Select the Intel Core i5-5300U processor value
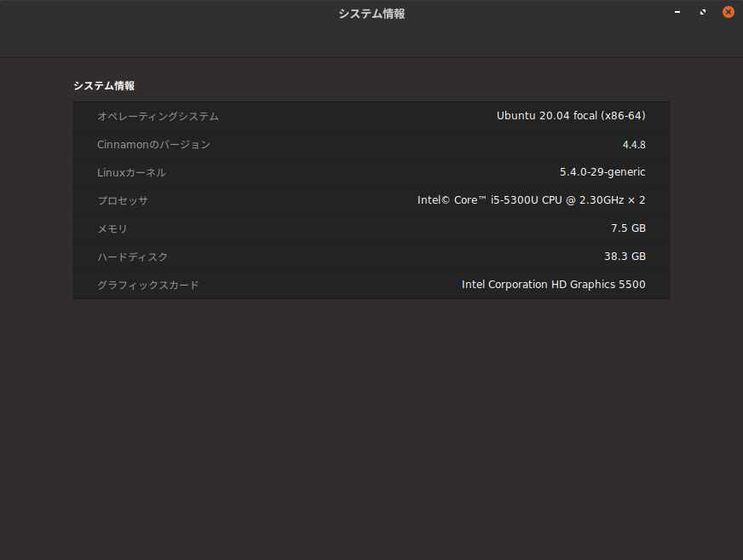 coord(531,200)
